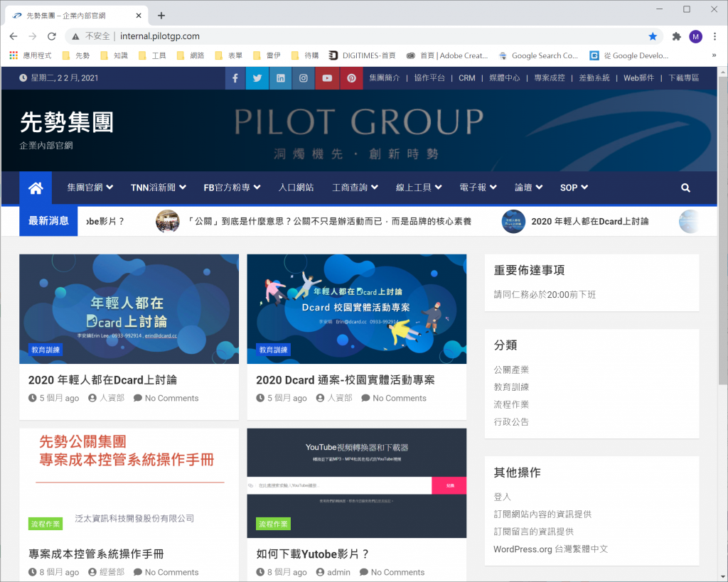Viewport: 728px width, 582px height.
Task: Go to the home icon in nav bar
Action: tap(36, 188)
